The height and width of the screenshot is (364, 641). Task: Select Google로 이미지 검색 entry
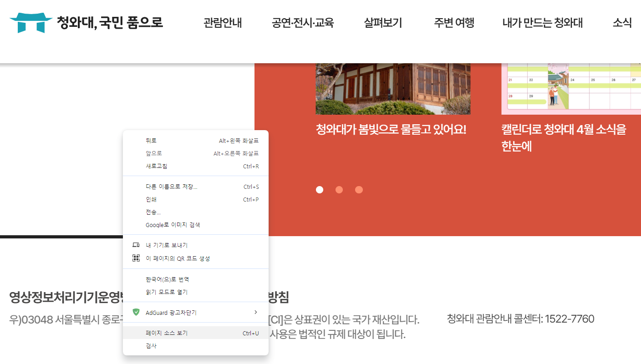(x=196, y=225)
